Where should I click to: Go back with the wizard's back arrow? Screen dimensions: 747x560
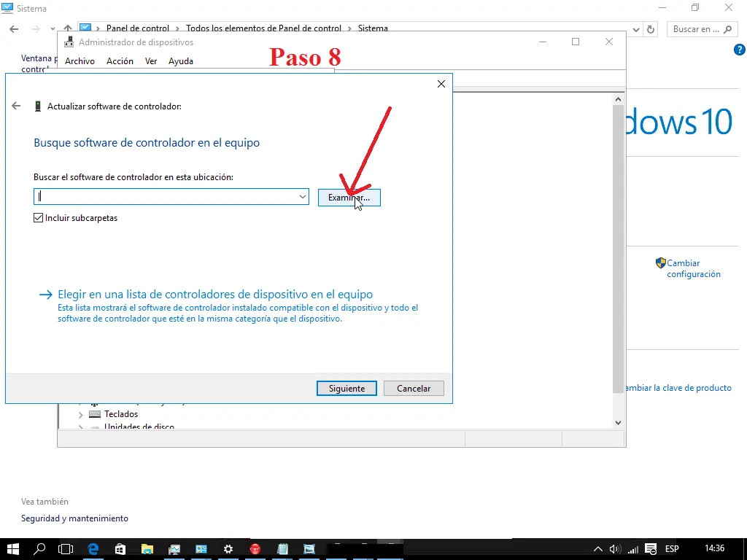pyautogui.click(x=16, y=106)
